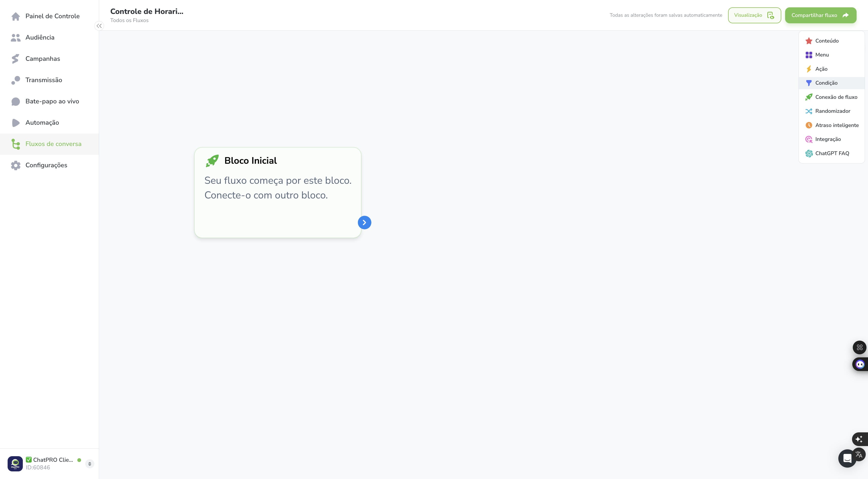
Task: Click the ChatGPT FAQ logo icon
Action: pyautogui.click(x=809, y=153)
